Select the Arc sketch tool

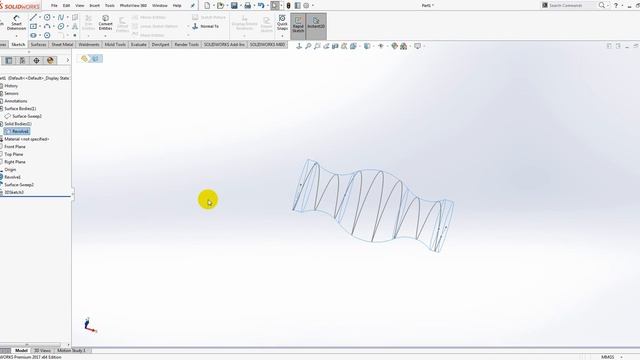coord(47,26)
